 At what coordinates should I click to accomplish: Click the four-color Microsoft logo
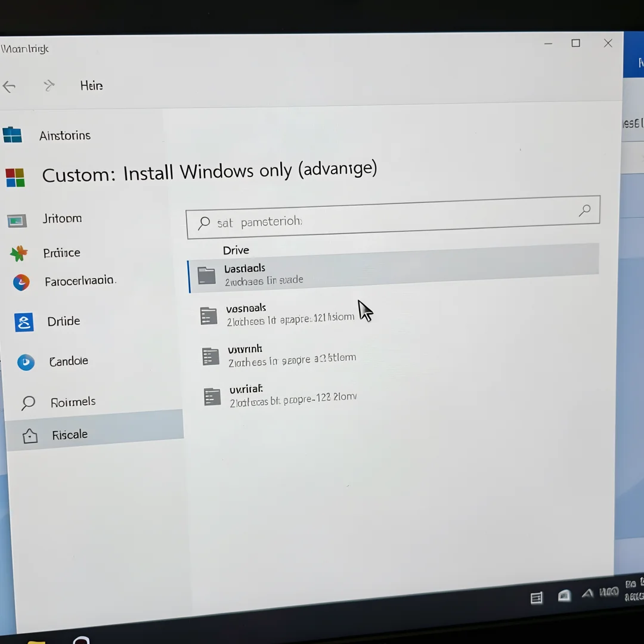(15, 178)
